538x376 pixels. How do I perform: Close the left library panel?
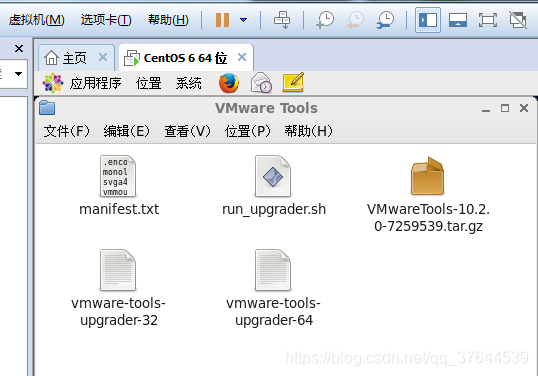pos(19,48)
